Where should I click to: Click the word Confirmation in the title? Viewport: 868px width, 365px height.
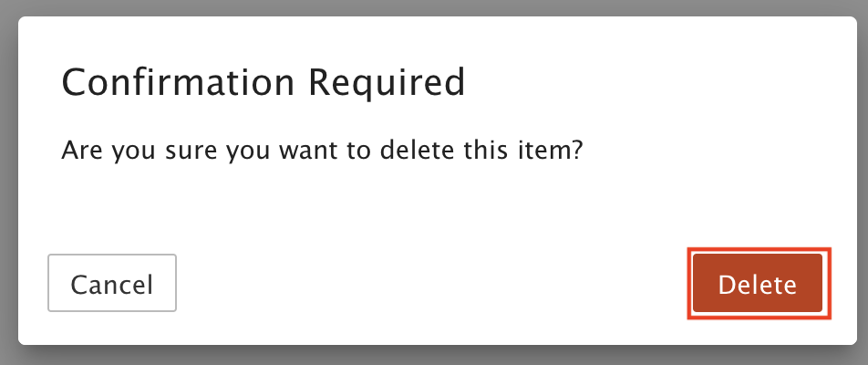tap(178, 83)
